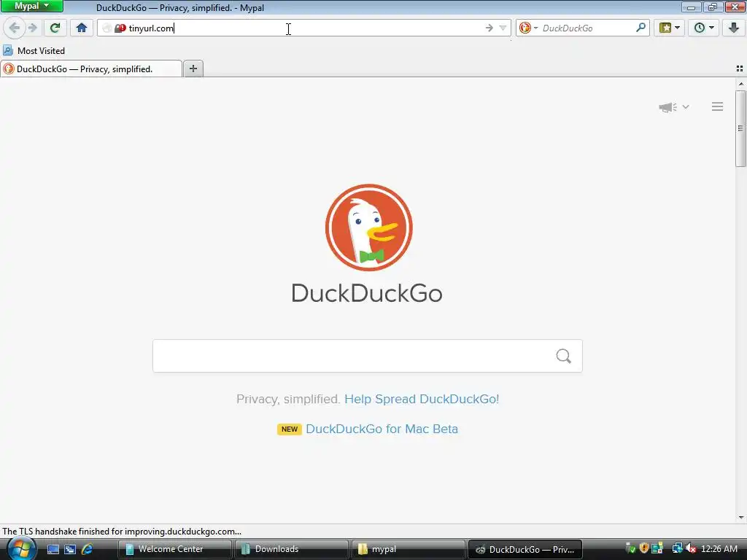
Task: Click the site identity lock icon
Action: 120,28
